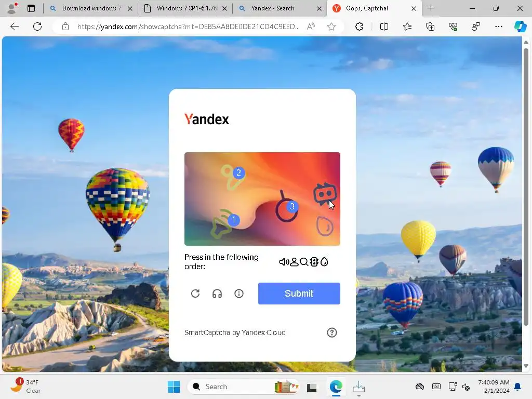The width and height of the screenshot is (532, 399).
Task: View site information lock icon
Action: 65,26
